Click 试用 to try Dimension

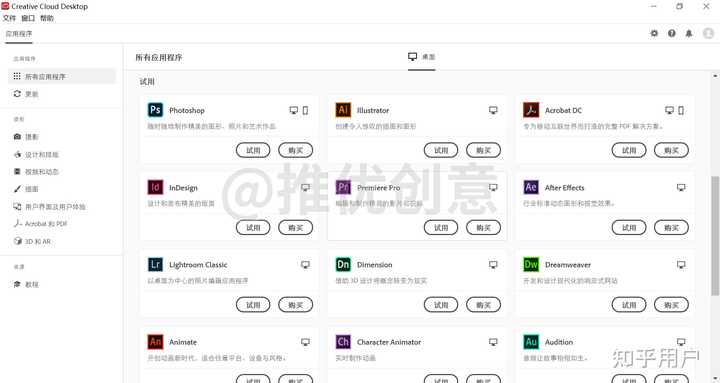point(441,304)
